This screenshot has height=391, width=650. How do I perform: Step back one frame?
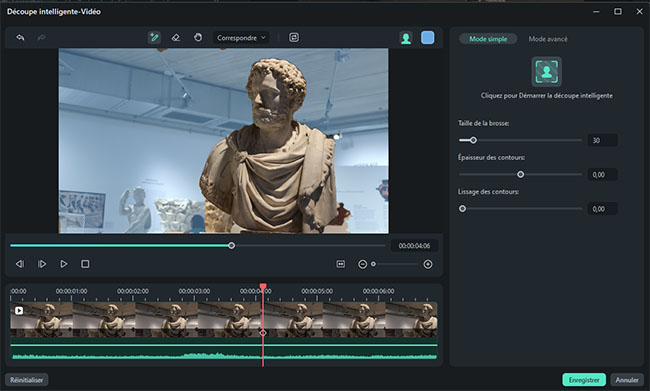[20, 264]
